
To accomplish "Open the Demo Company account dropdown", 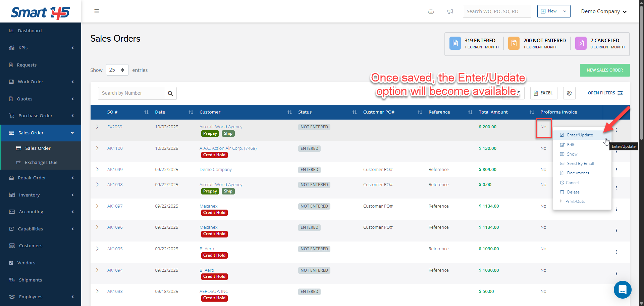I will coord(604,11).
